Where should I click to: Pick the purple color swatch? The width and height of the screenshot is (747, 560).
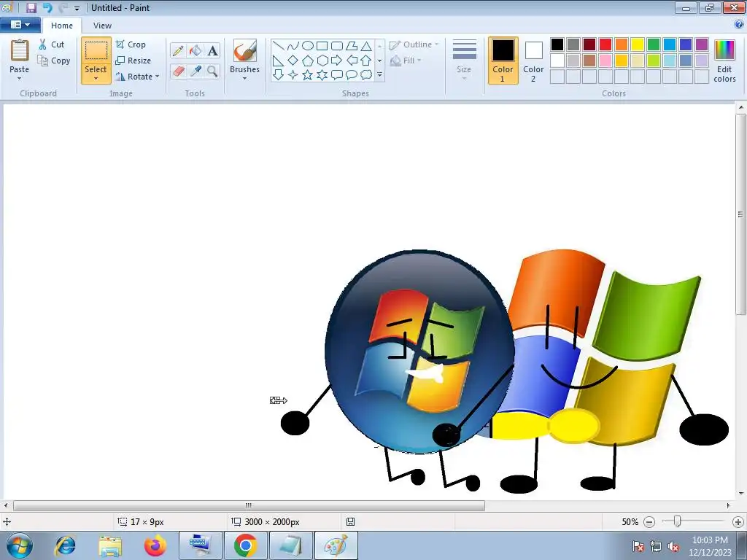pyautogui.click(x=701, y=44)
